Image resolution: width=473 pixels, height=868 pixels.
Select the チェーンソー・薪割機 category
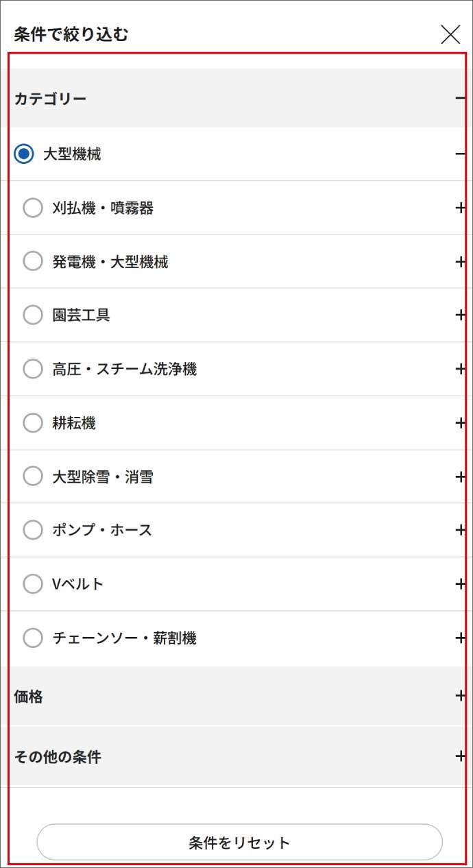click(32, 637)
